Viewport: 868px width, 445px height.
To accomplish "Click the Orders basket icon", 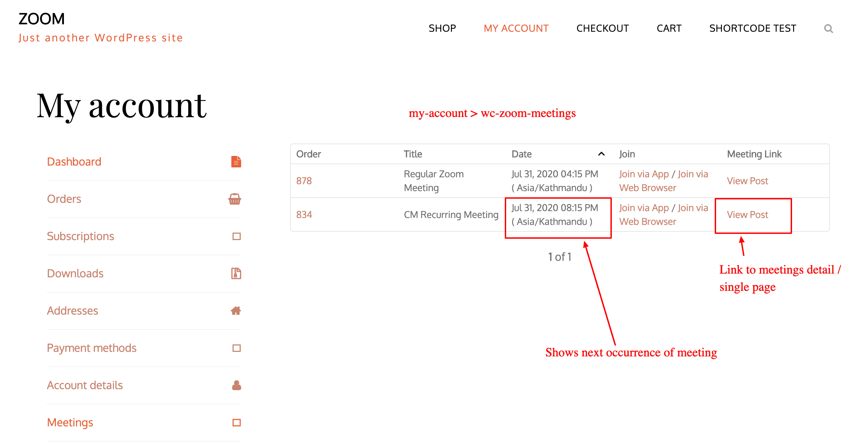I will 235,199.
